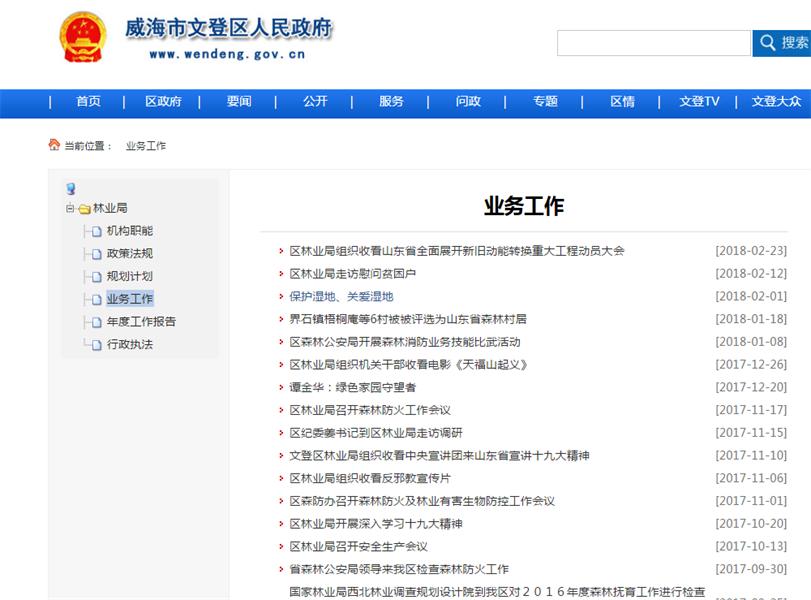Open the 公开 menu item
This screenshot has height=600, width=811.
tap(315, 101)
